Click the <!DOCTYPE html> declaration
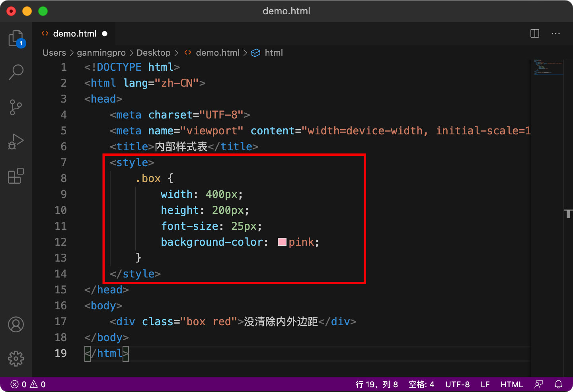 tap(132, 67)
